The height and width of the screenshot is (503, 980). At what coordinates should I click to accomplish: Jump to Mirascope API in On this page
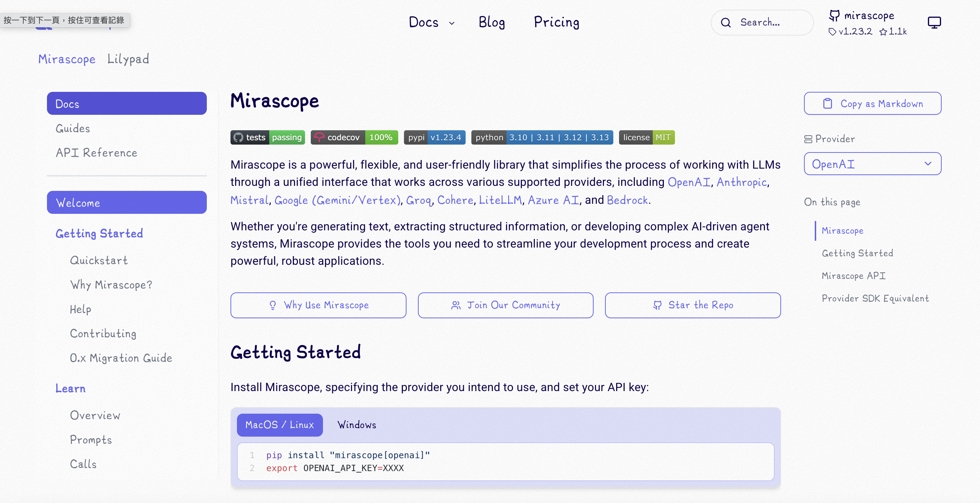point(853,276)
